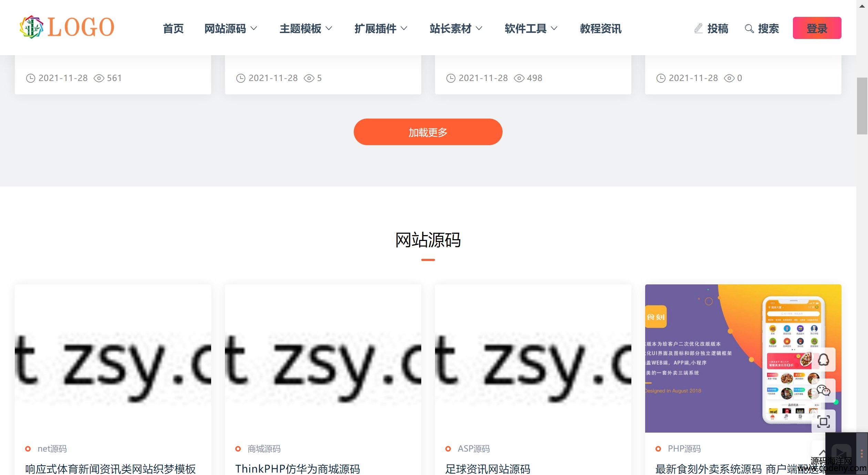Viewport: 868px width, 475px height.
Task: Click the search magnifier icon
Action: [x=749, y=29]
